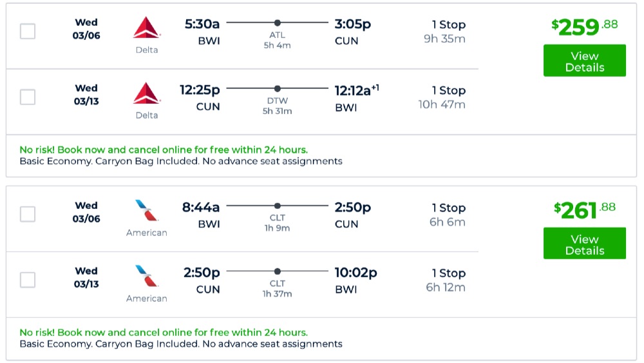Click the 1 Stop 6h 12m duration

(x=446, y=280)
